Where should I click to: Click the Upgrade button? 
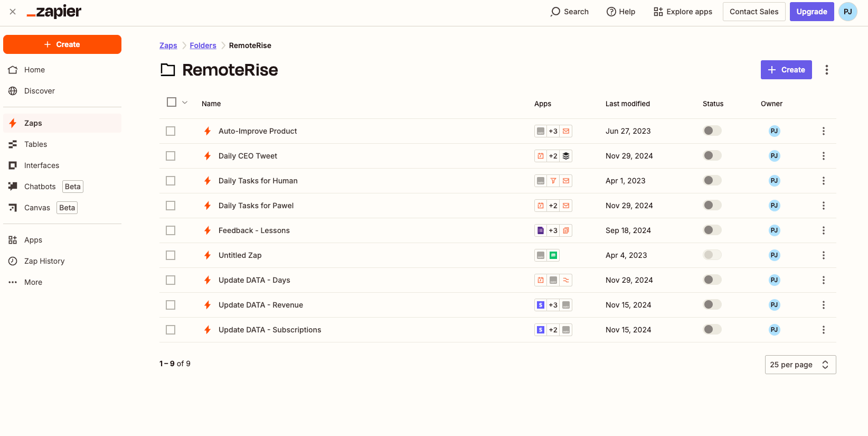point(812,12)
